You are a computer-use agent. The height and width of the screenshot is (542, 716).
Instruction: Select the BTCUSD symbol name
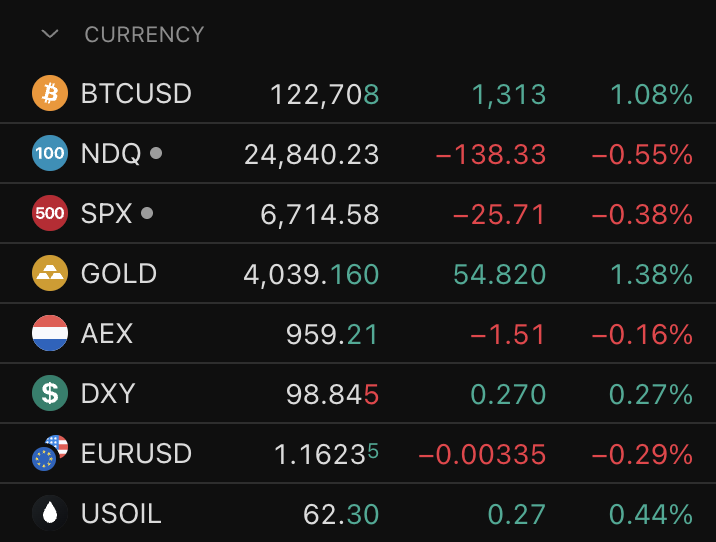click(136, 94)
